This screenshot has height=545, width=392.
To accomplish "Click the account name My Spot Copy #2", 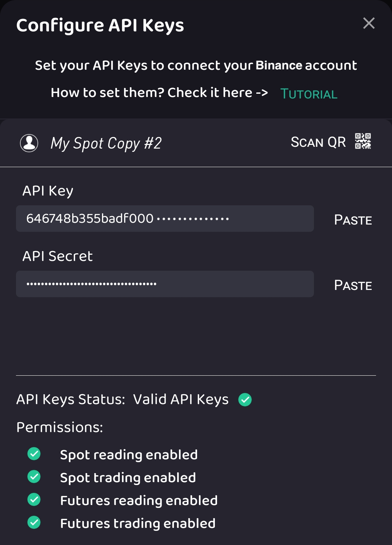I will point(106,143).
